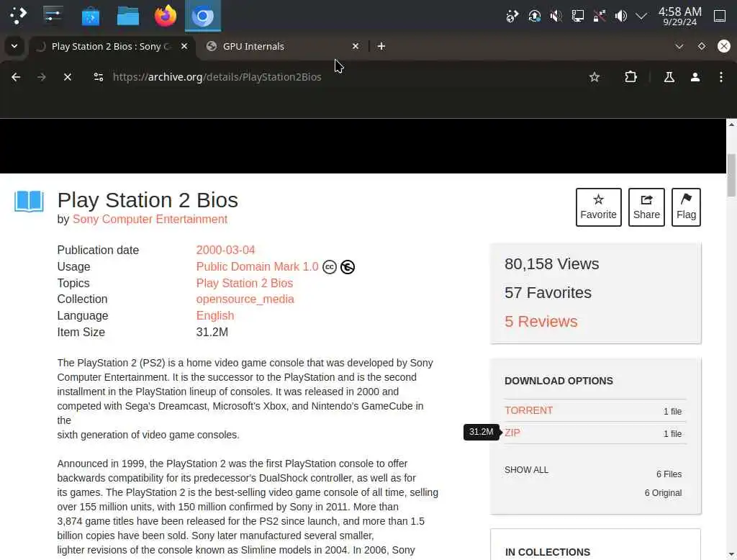Click the window maximize diamond icon

click(x=702, y=46)
